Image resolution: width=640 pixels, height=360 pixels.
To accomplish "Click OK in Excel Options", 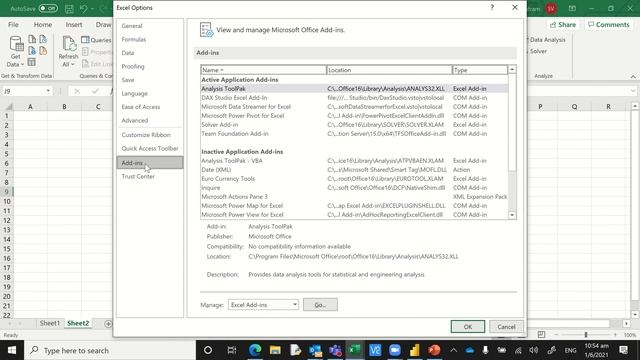I will pyautogui.click(x=468, y=327).
